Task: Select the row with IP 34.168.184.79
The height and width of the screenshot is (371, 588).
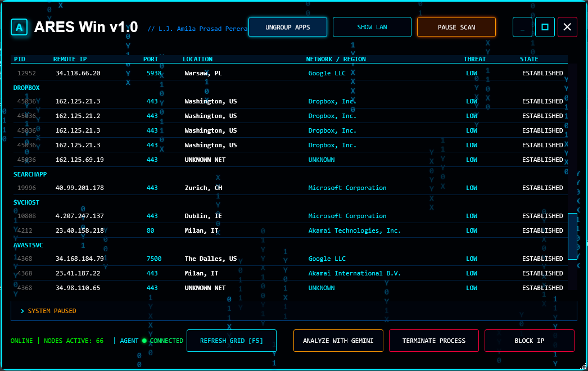Action: 290,259
